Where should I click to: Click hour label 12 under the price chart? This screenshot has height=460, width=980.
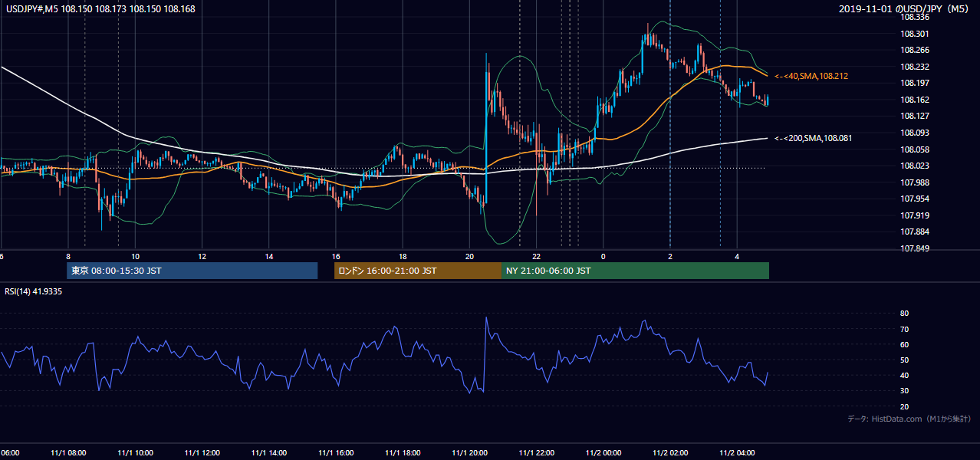(202, 256)
